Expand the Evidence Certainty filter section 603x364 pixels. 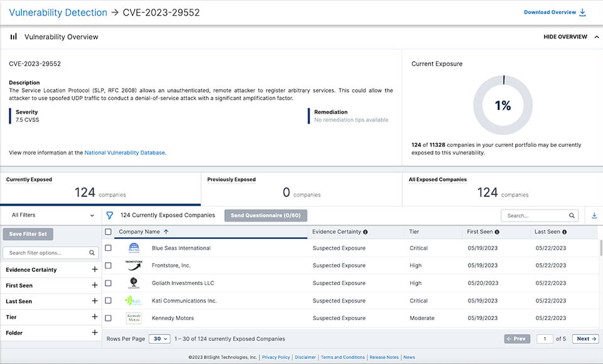94,269
